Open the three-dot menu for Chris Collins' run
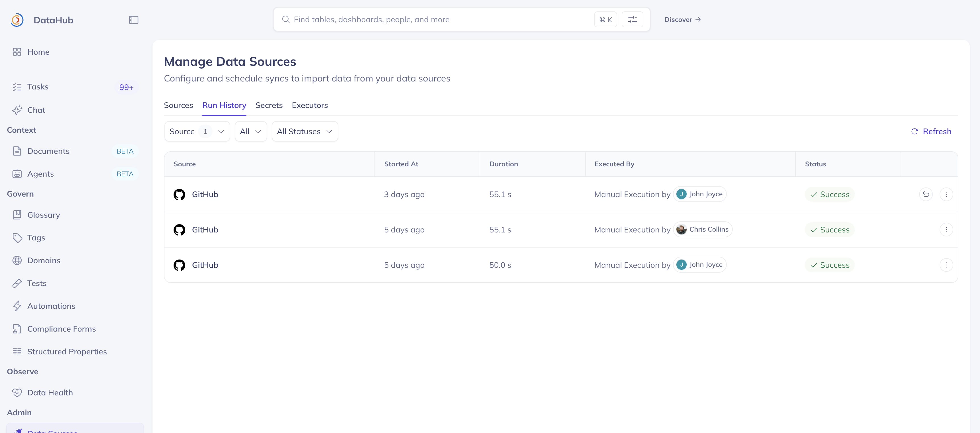The image size is (980, 433). tap(946, 230)
